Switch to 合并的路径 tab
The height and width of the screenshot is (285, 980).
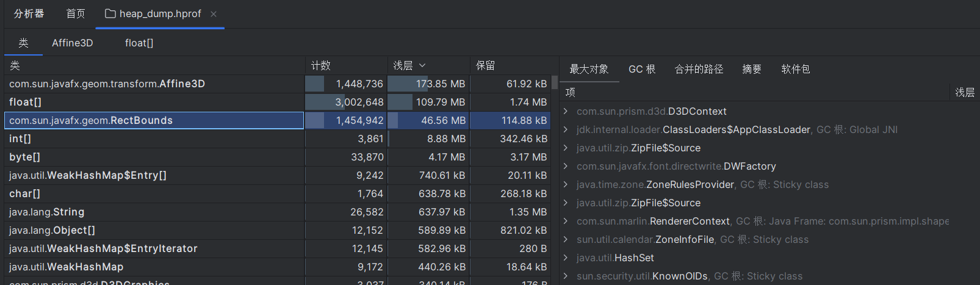(x=699, y=69)
